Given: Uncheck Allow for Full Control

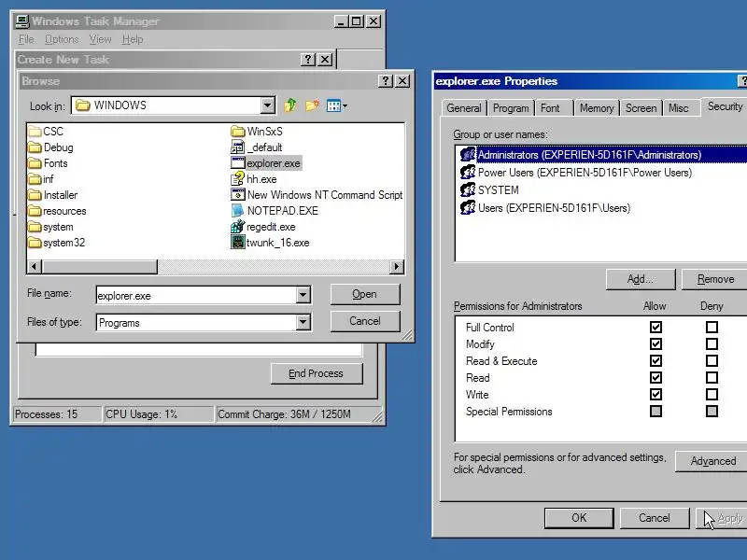Looking at the screenshot, I should (656, 328).
